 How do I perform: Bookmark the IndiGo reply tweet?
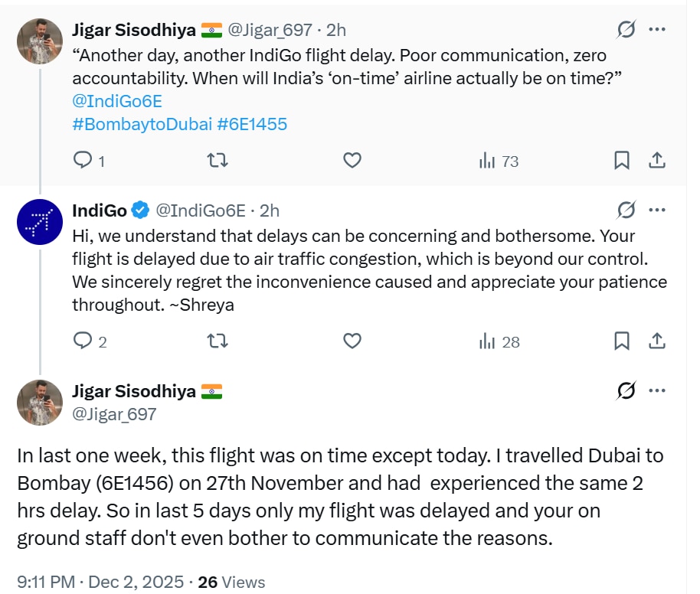622,341
